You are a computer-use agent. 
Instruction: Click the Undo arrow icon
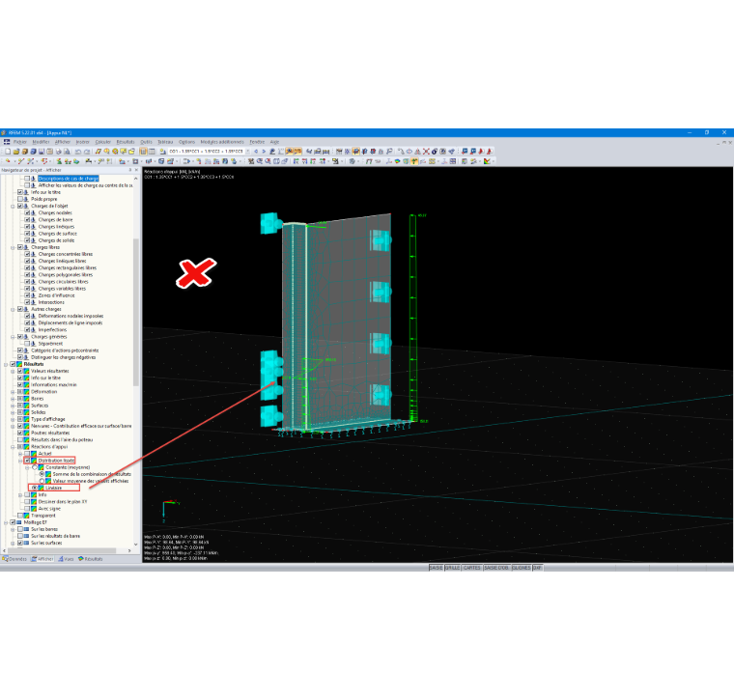coord(78,152)
